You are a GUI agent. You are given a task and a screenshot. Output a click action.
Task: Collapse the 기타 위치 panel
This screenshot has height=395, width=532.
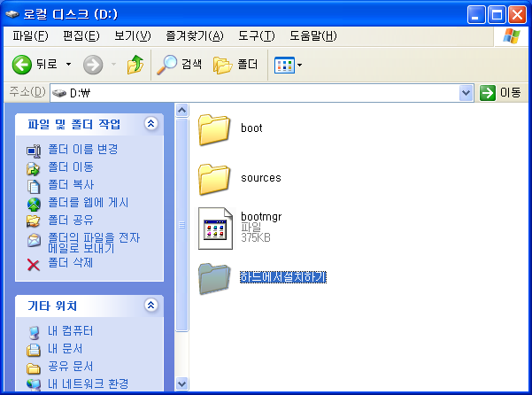pos(151,306)
